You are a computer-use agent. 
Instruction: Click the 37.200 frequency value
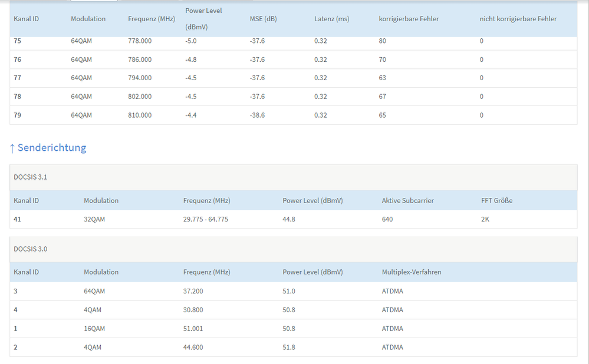click(x=193, y=291)
